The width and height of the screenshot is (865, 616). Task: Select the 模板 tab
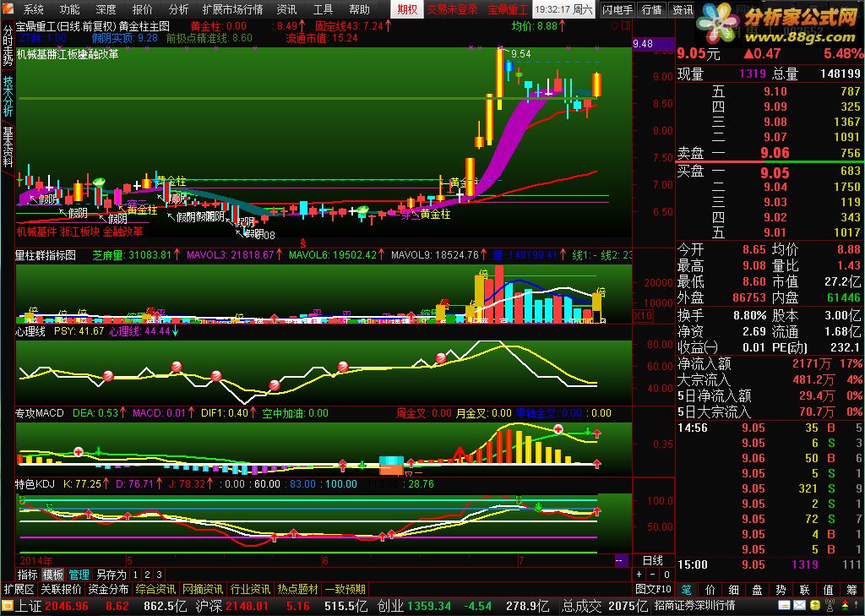pos(53,575)
